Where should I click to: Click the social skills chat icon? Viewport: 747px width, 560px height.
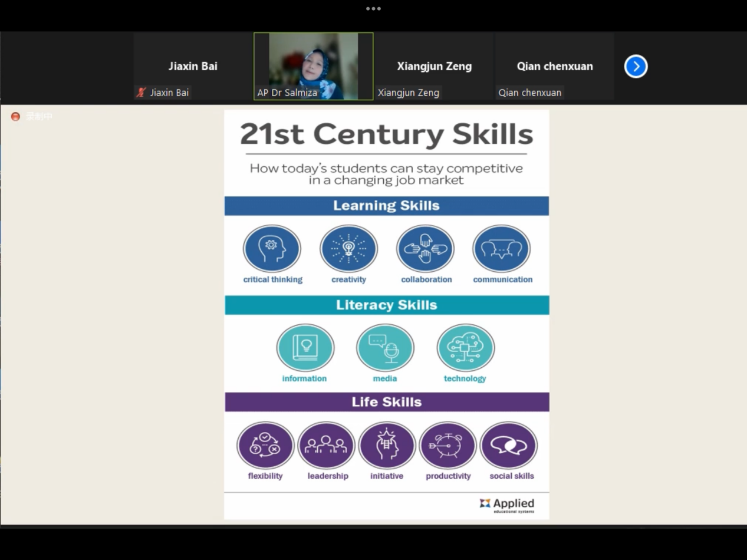tap(508, 446)
